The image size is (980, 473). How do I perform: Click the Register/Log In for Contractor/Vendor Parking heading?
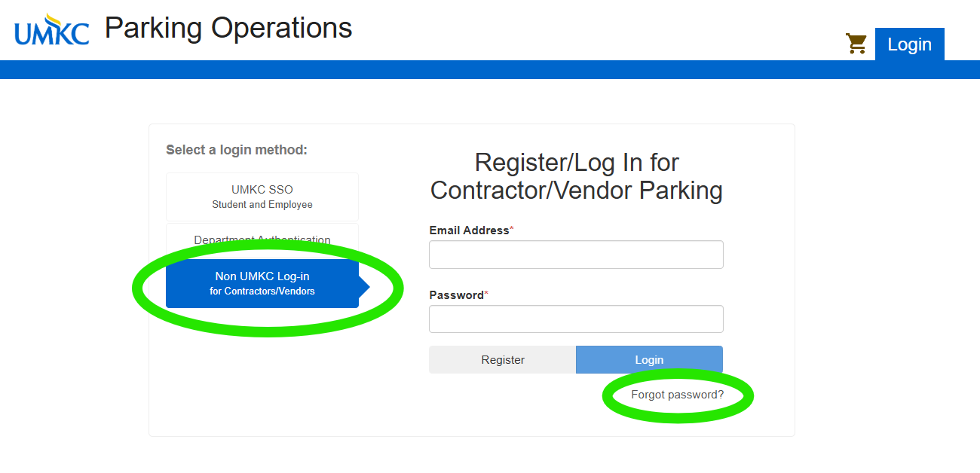pos(576,176)
